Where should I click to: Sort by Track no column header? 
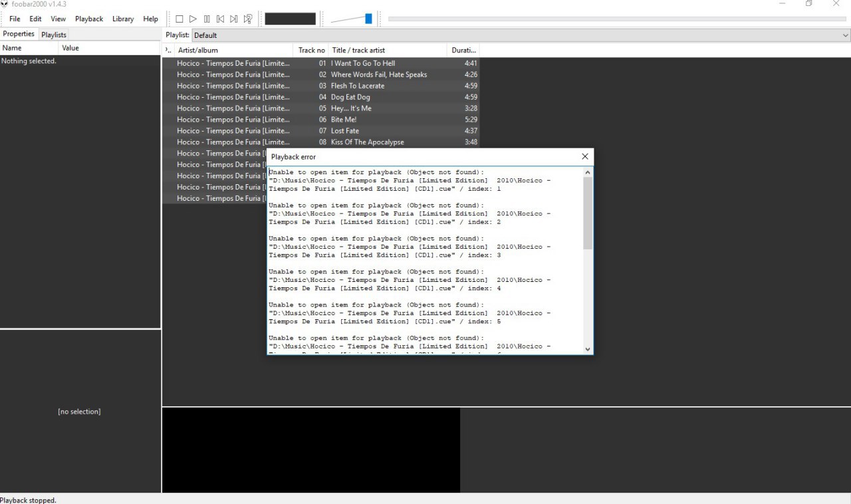click(x=311, y=50)
